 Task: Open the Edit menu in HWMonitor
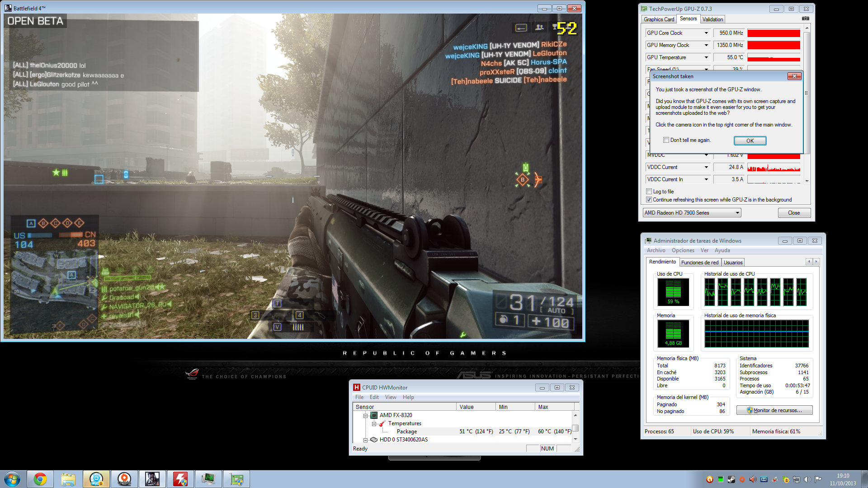coord(374,397)
